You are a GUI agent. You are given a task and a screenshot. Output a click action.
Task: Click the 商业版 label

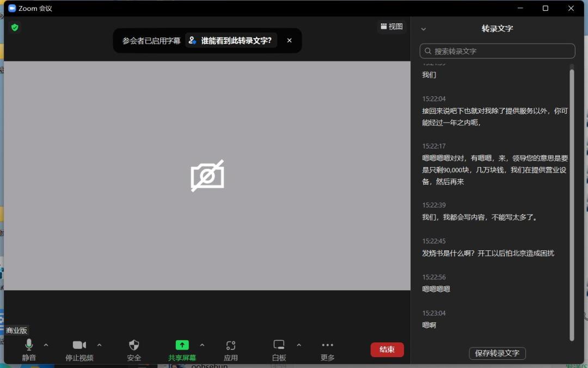[16, 330]
